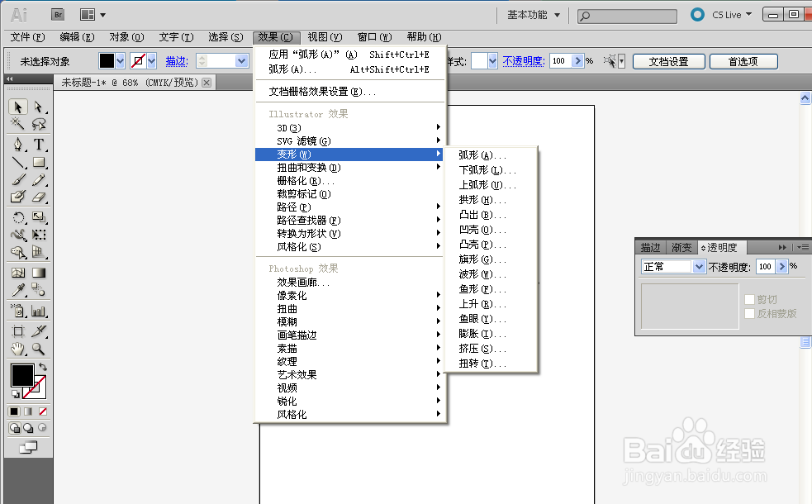
Task: Click the fill color swatch in the toolbox
Action: tap(23, 373)
